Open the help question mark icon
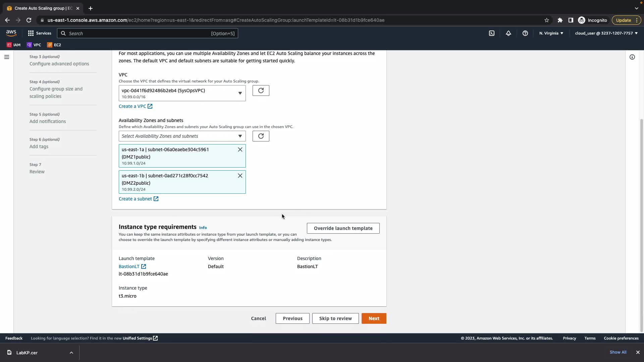This screenshot has width=644, height=362. click(525, 33)
